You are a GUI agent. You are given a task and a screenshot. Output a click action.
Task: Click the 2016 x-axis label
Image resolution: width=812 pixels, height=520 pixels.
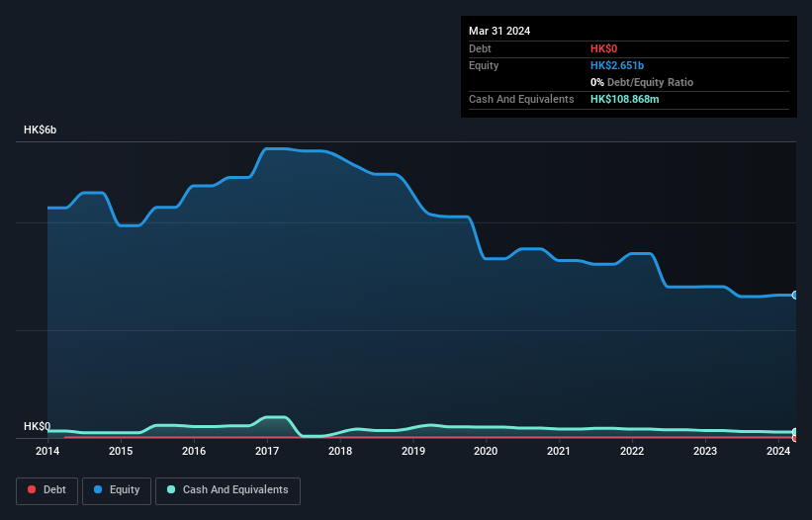coord(194,451)
